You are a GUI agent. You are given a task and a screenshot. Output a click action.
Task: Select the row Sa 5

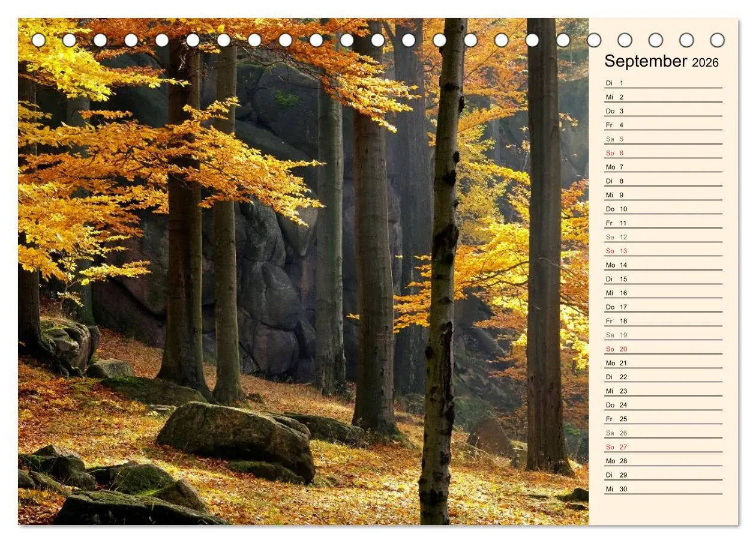click(663, 139)
